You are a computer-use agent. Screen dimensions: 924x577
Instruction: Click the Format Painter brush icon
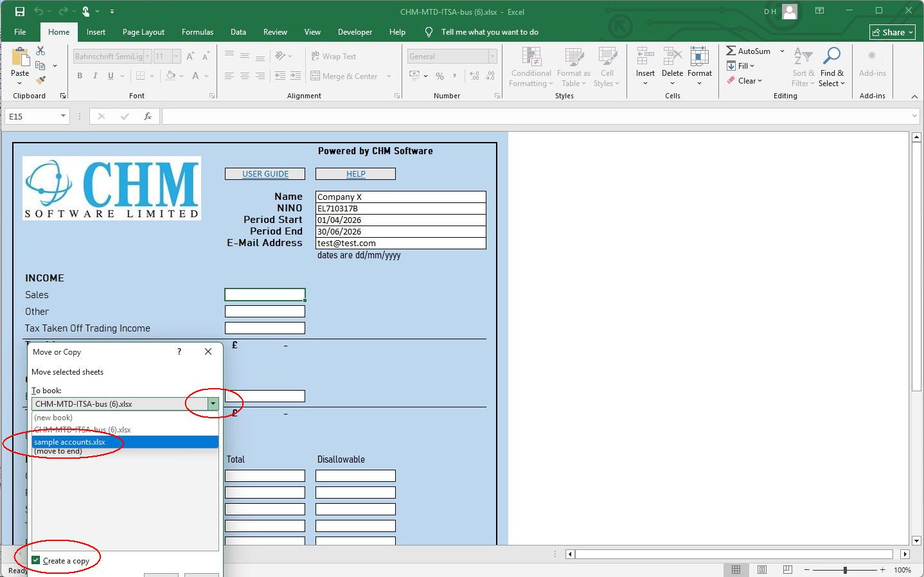click(40, 80)
